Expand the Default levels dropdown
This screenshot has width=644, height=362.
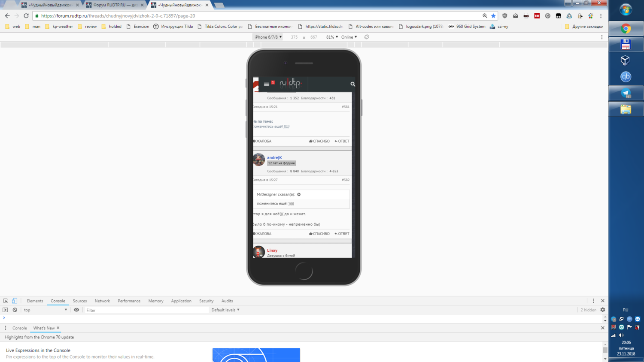click(225, 310)
